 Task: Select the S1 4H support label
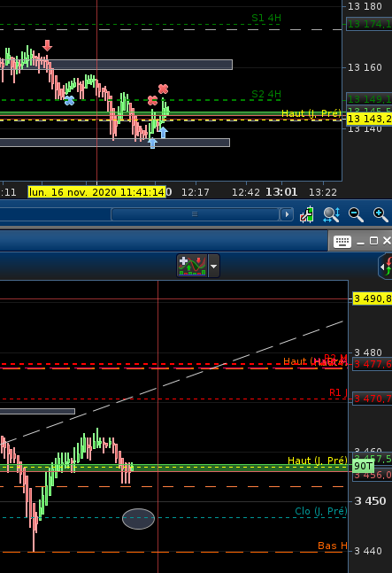click(x=266, y=18)
